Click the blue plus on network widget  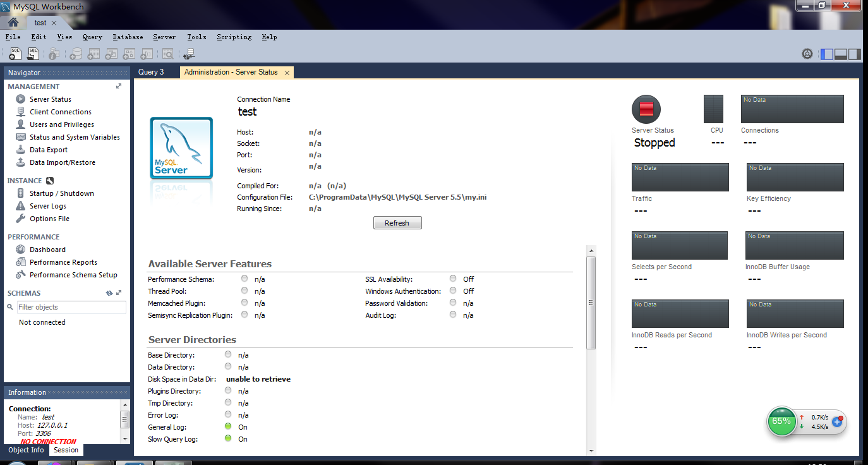tap(838, 421)
